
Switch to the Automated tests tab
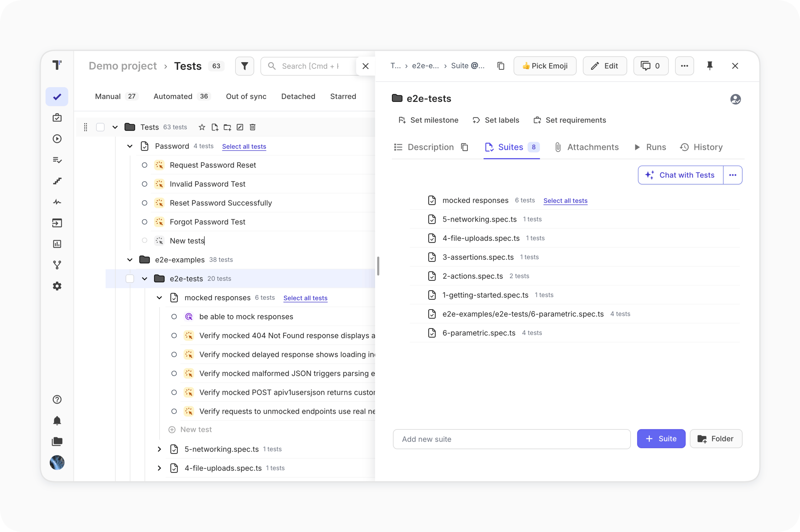click(x=183, y=96)
